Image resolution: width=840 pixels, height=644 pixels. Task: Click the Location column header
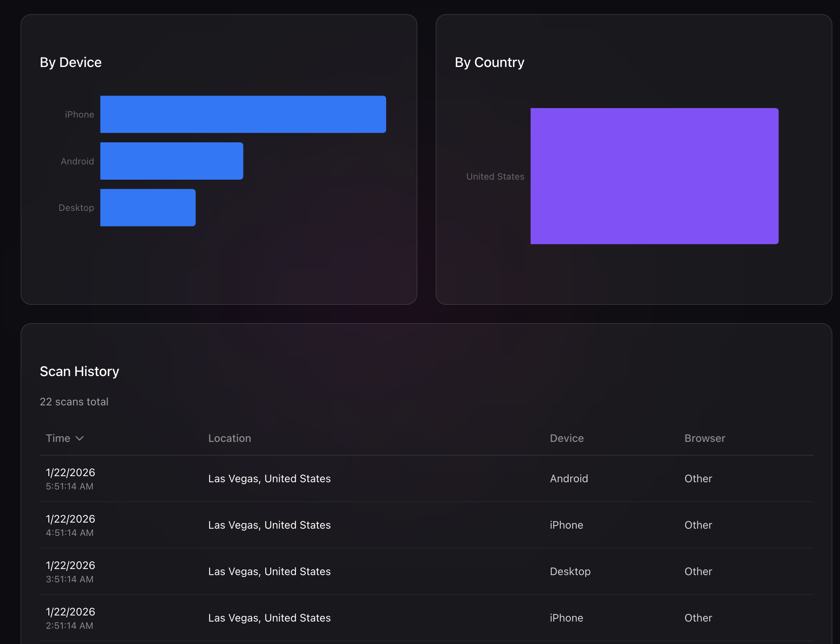[x=229, y=438]
